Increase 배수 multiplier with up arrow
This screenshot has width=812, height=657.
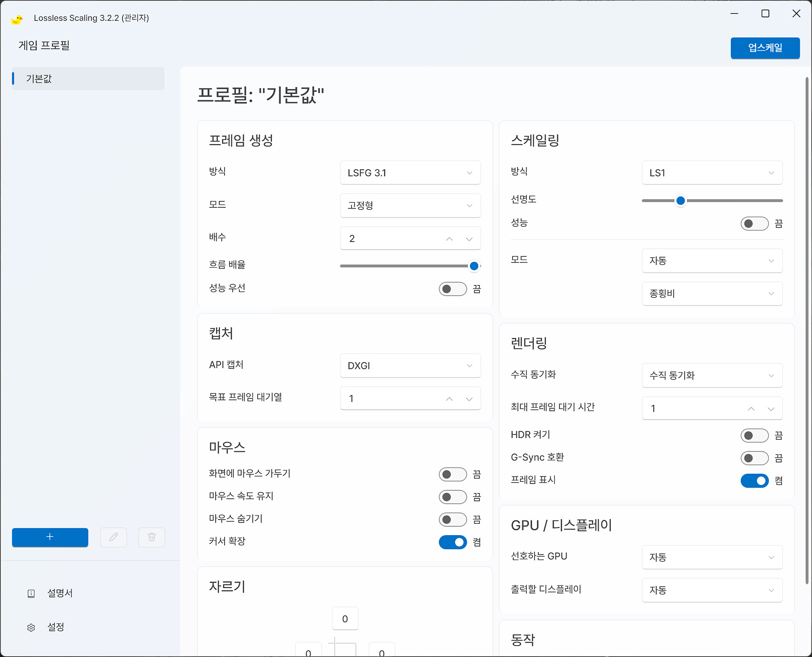tap(449, 239)
